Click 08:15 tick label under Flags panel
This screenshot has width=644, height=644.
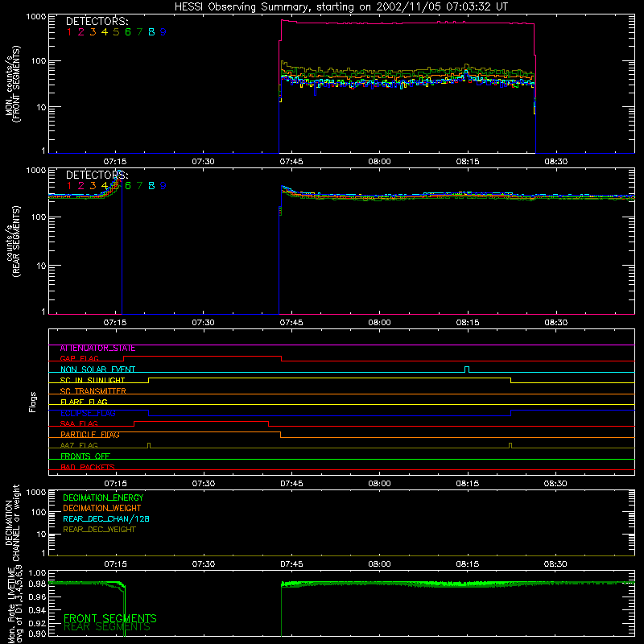[x=468, y=484]
